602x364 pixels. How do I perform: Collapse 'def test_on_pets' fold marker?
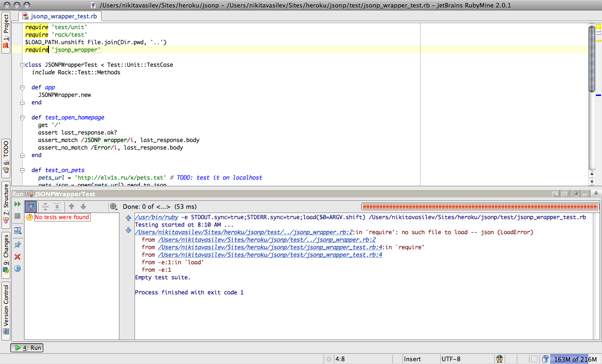22,170
